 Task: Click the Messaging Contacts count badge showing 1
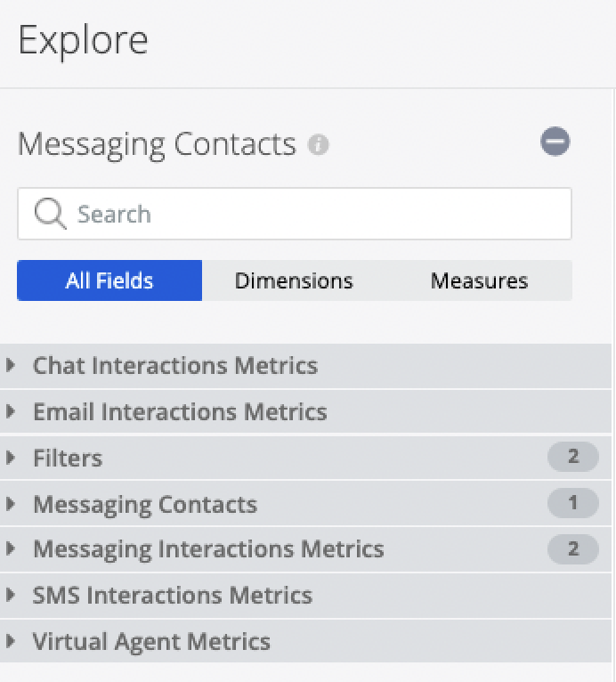pyautogui.click(x=572, y=504)
